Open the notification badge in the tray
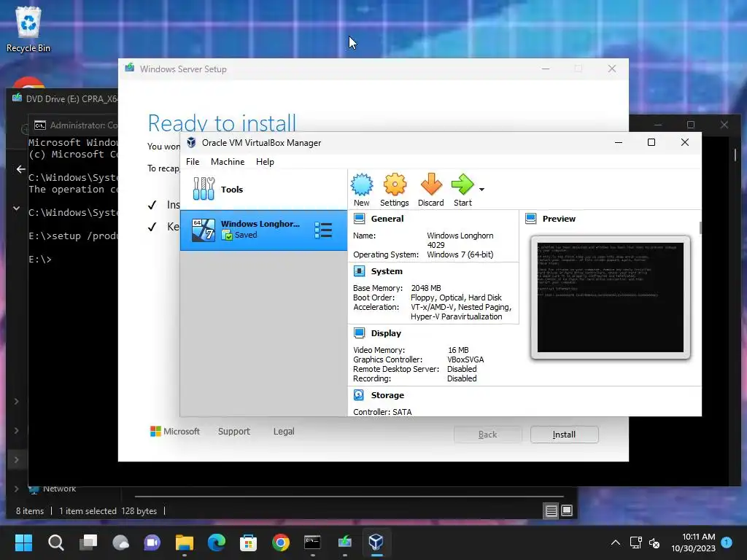747x560 pixels. tap(727, 542)
